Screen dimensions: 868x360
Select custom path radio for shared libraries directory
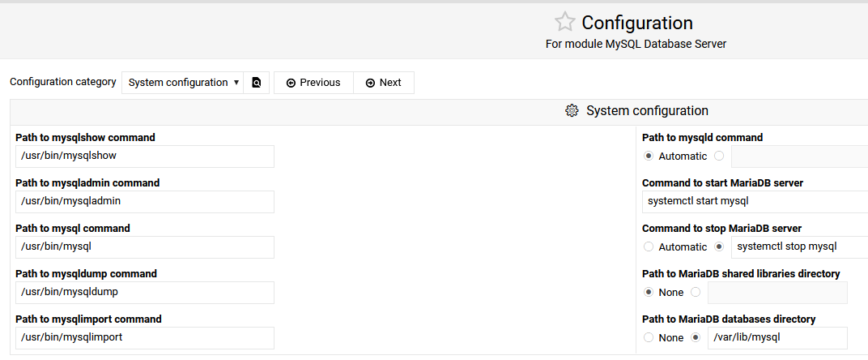(x=696, y=293)
